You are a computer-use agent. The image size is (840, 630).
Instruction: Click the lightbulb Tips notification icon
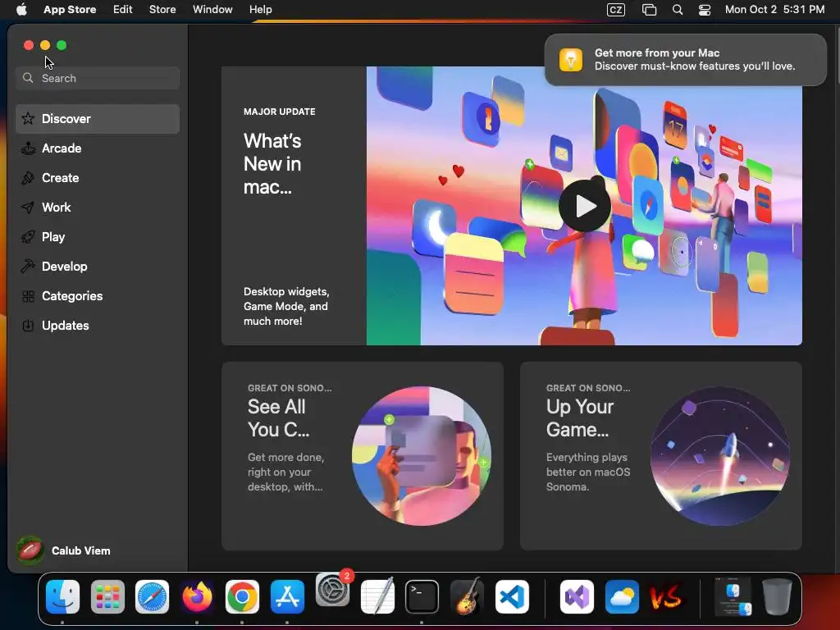pyautogui.click(x=571, y=59)
